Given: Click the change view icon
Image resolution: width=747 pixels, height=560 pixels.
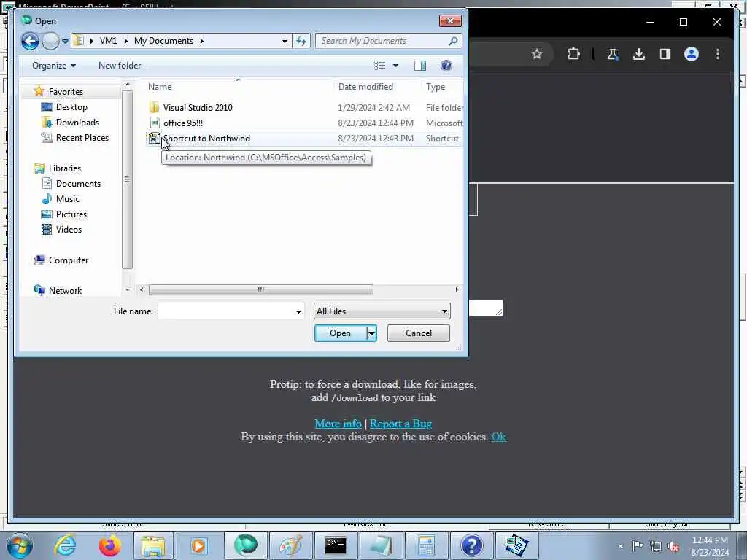Looking at the screenshot, I should (379, 66).
